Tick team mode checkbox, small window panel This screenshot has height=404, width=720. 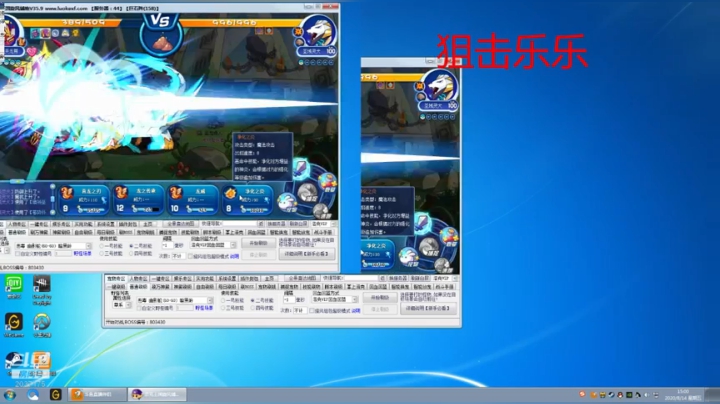point(312,311)
